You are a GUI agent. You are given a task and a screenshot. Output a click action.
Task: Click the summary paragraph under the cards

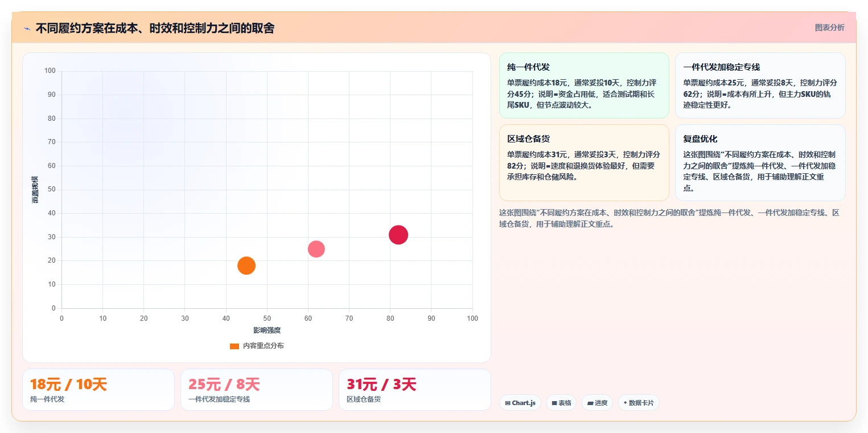669,218
